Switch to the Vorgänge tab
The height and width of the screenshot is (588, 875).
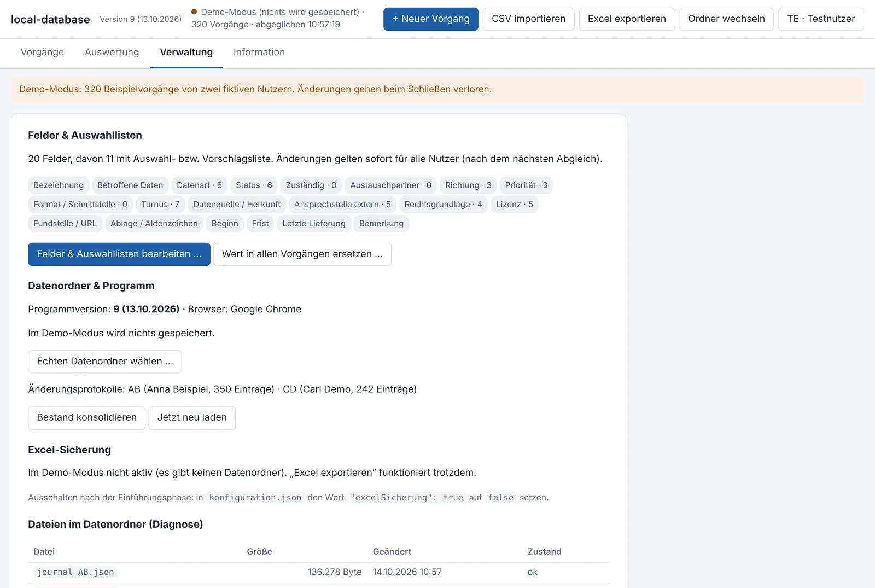pos(42,53)
